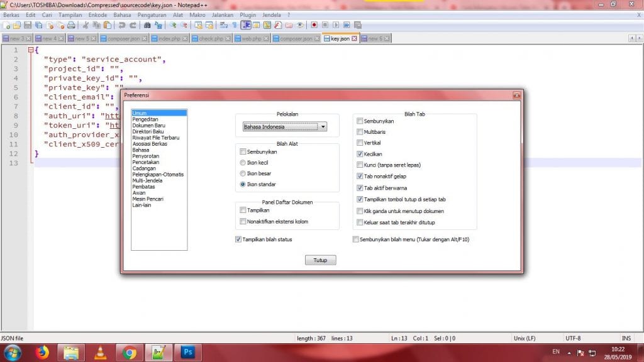The height and width of the screenshot is (362, 644).
Task: Click the Open file toolbar icon
Action: pos(17,25)
